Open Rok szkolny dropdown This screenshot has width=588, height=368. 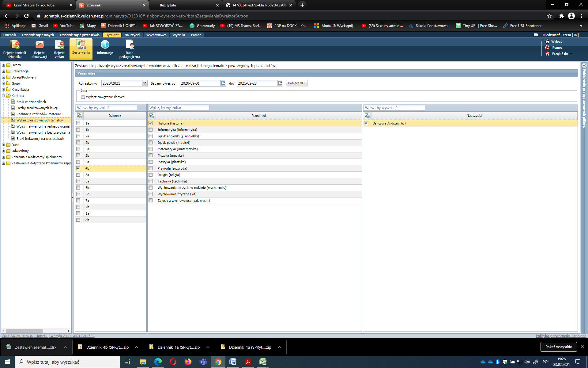[x=145, y=83]
